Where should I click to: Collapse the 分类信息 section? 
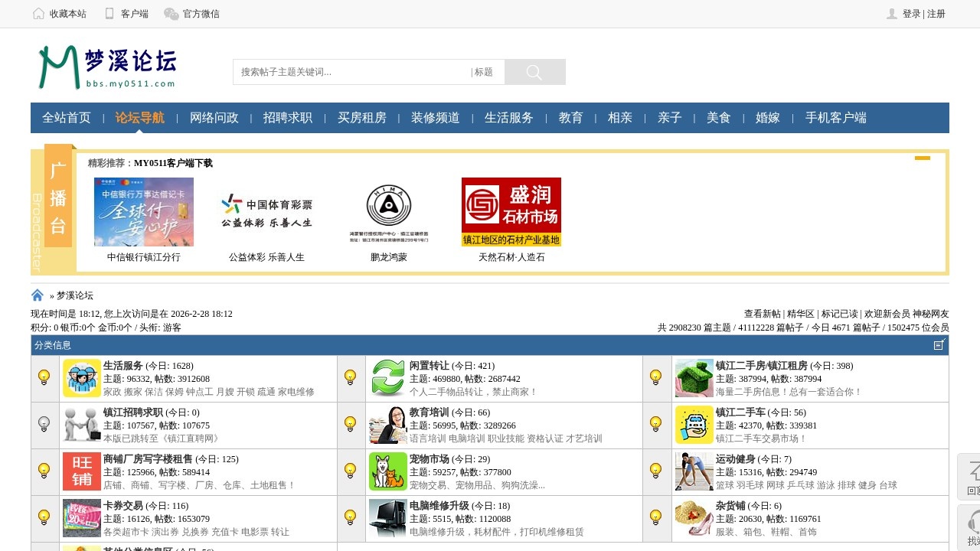click(x=939, y=345)
